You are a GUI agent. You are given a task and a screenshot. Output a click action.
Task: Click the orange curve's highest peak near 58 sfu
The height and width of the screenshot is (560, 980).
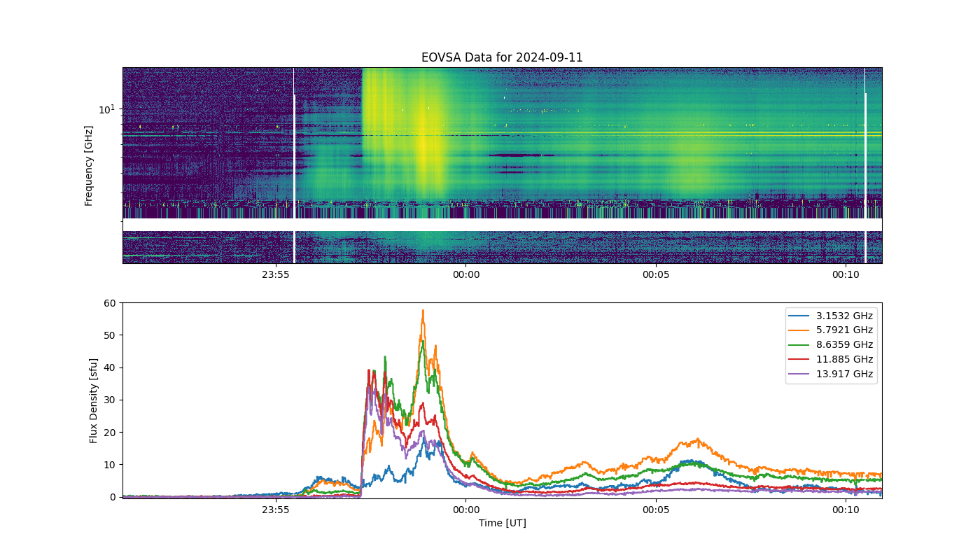(423, 311)
